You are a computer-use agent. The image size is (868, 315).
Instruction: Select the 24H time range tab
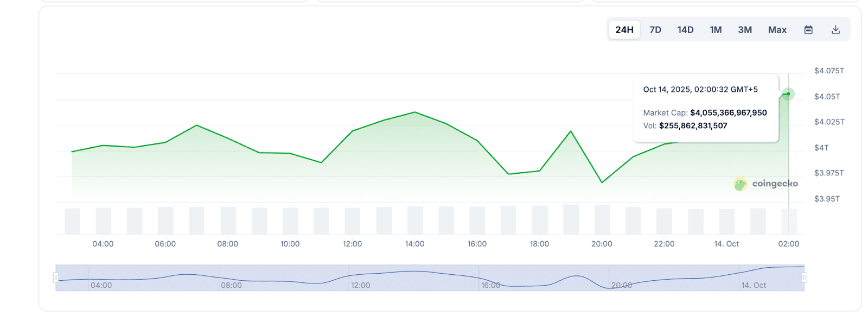click(x=624, y=30)
